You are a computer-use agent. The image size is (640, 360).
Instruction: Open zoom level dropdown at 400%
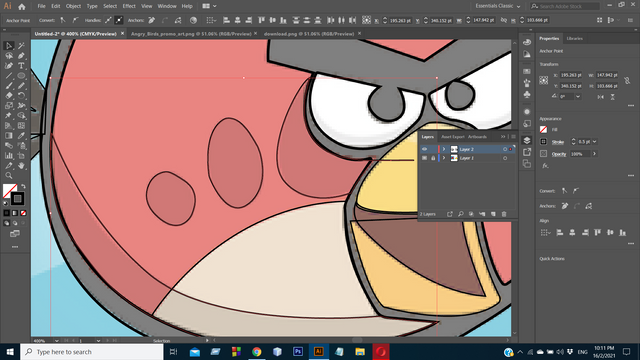point(56,340)
